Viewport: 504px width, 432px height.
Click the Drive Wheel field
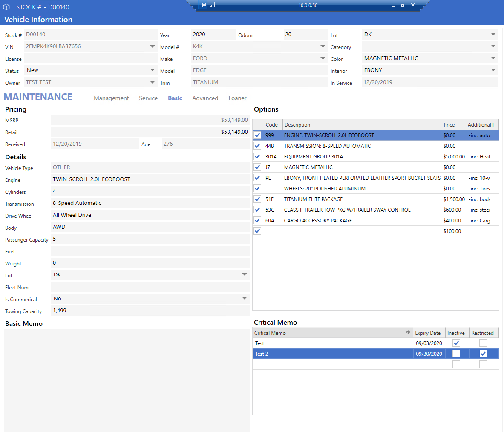coord(150,215)
